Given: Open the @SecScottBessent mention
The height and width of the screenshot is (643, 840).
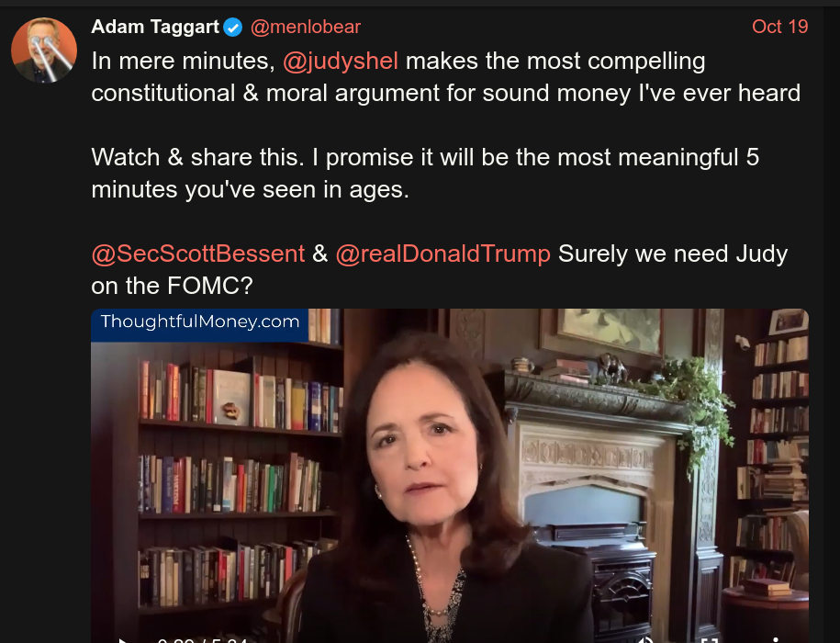Looking at the screenshot, I should click(197, 254).
